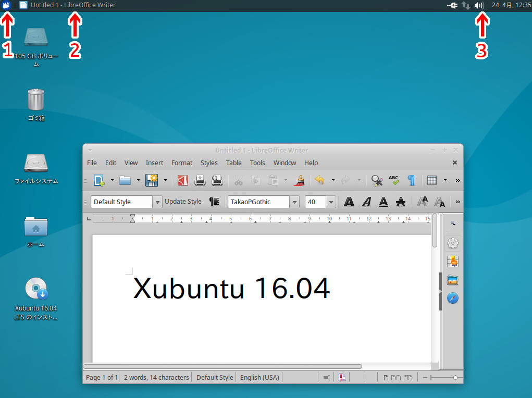532x398 pixels.
Task: Click the Paste clipboard icon
Action: click(x=273, y=180)
